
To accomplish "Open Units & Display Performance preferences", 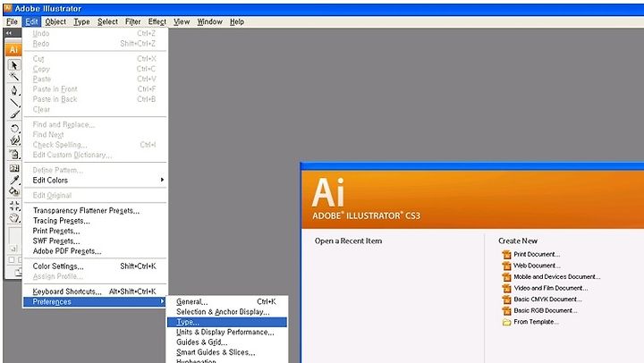I will pos(226,333).
